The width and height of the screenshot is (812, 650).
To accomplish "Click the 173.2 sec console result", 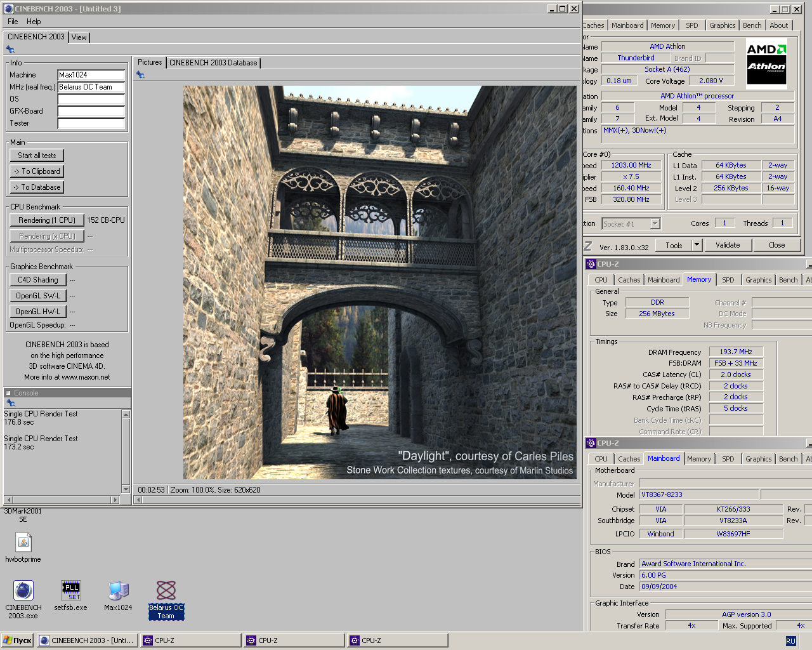I will pos(19,447).
